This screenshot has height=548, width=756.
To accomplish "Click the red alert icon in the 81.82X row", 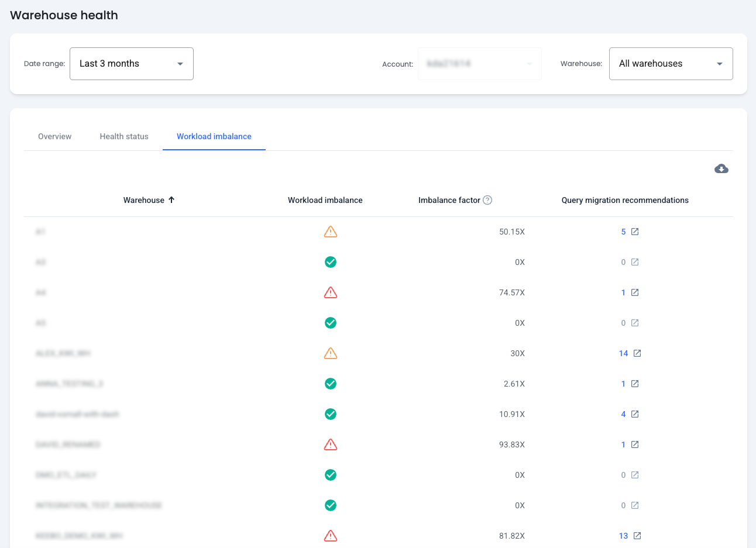I will click(331, 536).
